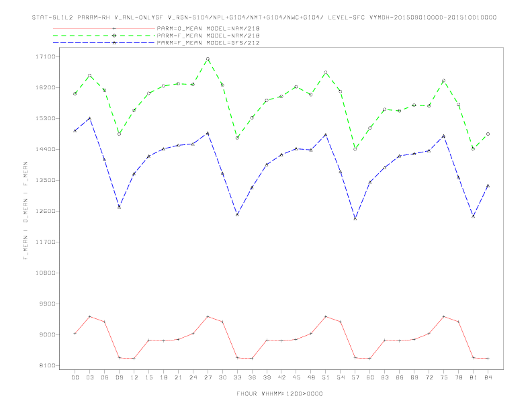The width and height of the screenshot is (532, 411).
Task: Click the chart title text starting STAT=SL1L2
Action: pos(264,17)
